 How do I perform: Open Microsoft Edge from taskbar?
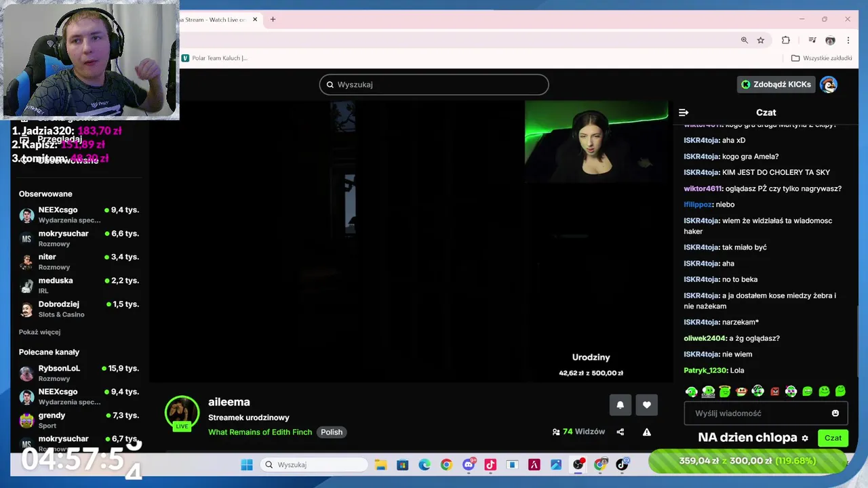(x=425, y=465)
